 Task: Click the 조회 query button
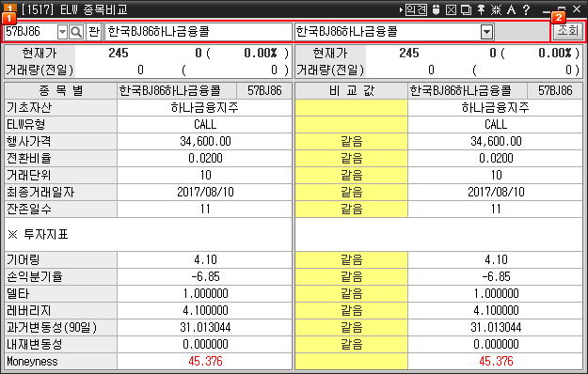point(567,30)
